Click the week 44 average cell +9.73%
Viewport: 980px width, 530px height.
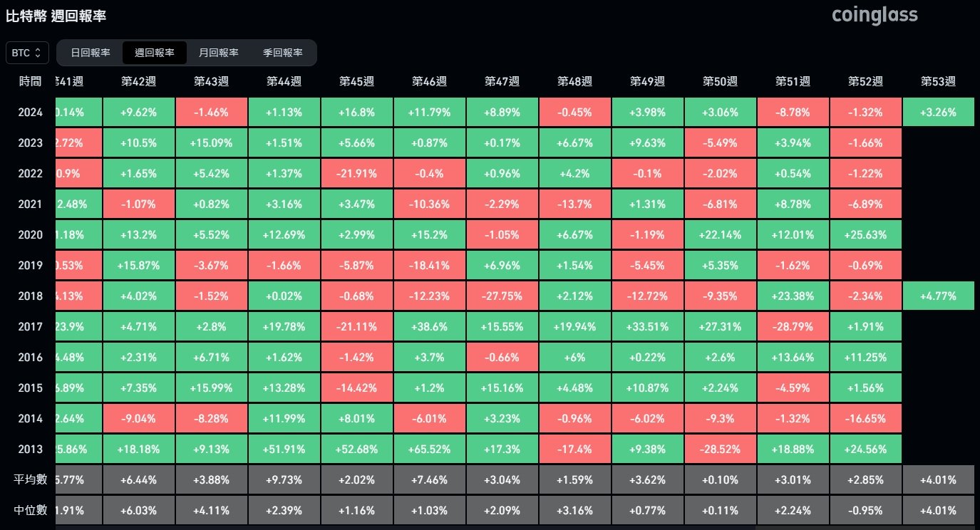(x=284, y=479)
